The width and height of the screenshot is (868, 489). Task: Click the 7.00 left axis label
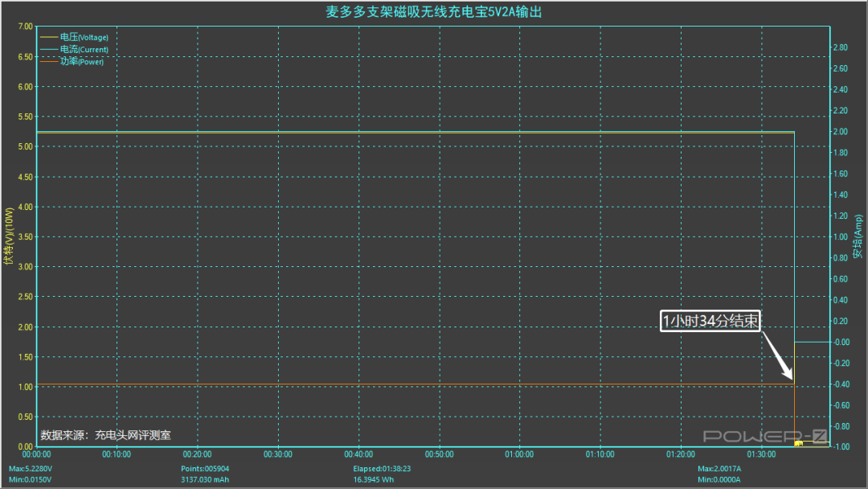(x=26, y=26)
